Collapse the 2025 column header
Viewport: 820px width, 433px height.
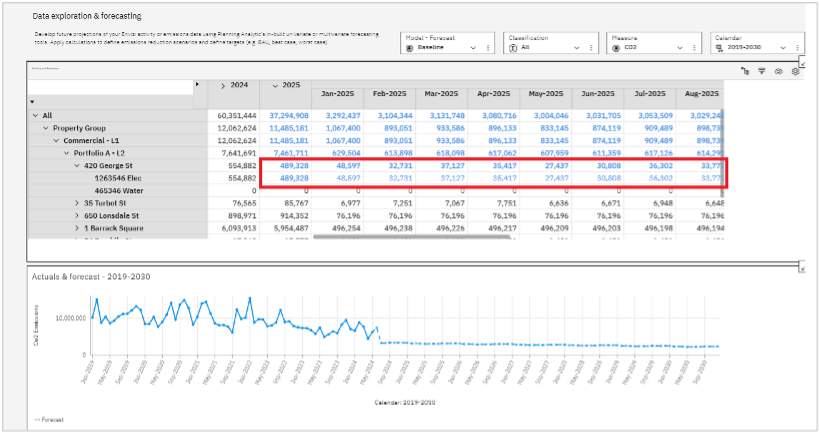pos(274,86)
